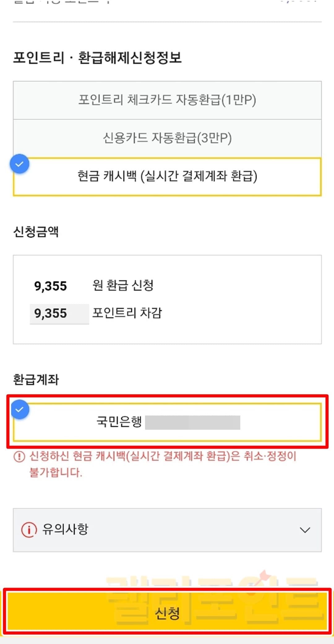The height and width of the screenshot is (644, 334).
Task: Click the 포인트리 · 환급해제신청정보 heading
Action: (97, 58)
